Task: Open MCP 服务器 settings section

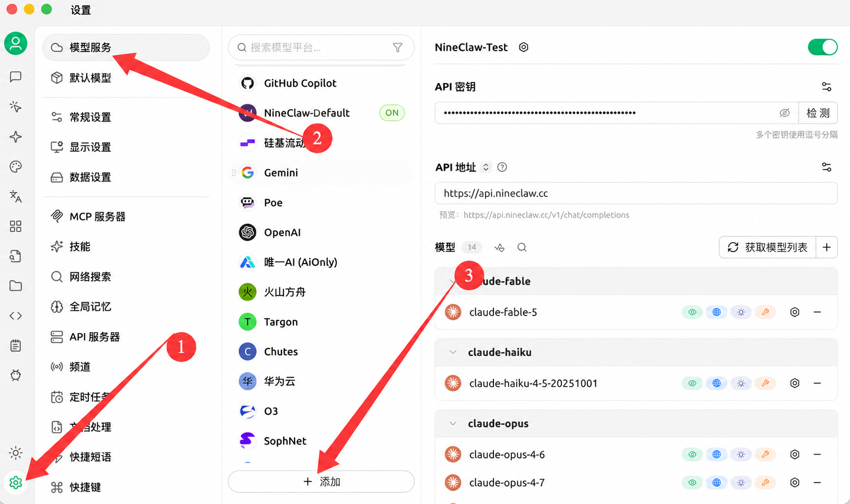Action: 126,217
